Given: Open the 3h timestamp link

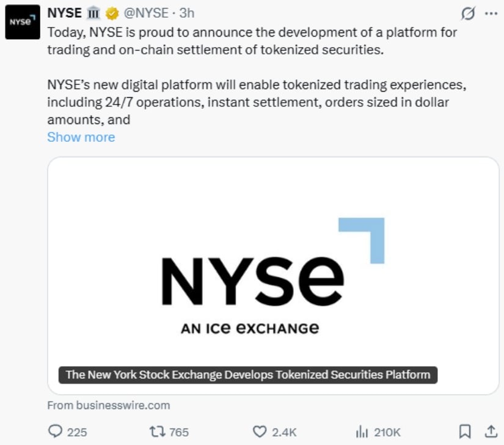Looking at the screenshot, I should [x=186, y=13].
